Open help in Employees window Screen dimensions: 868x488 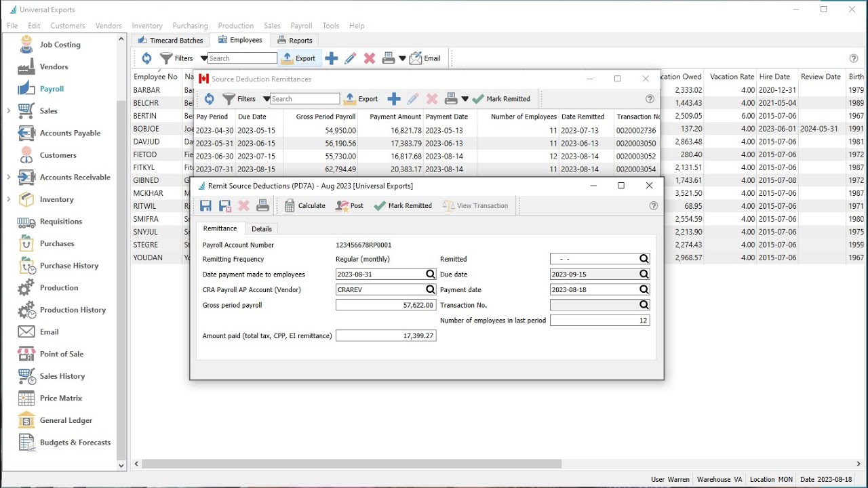tap(854, 58)
